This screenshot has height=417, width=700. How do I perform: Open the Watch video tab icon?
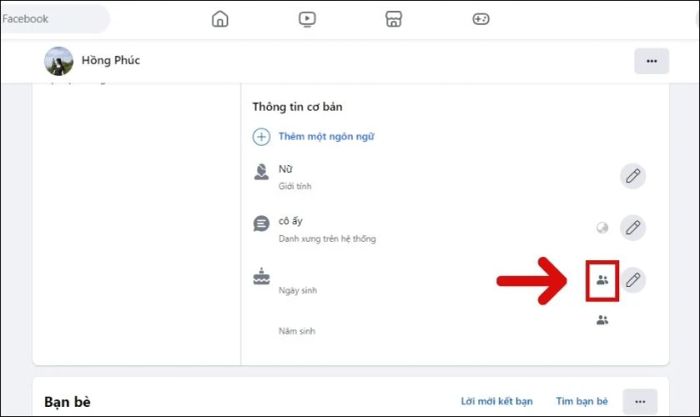(307, 19)
